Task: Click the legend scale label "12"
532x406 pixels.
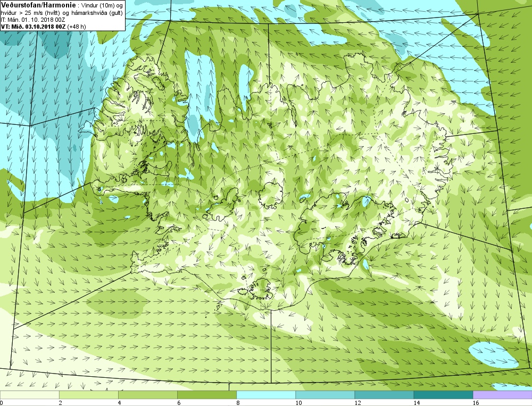Action: coord(358,403)
